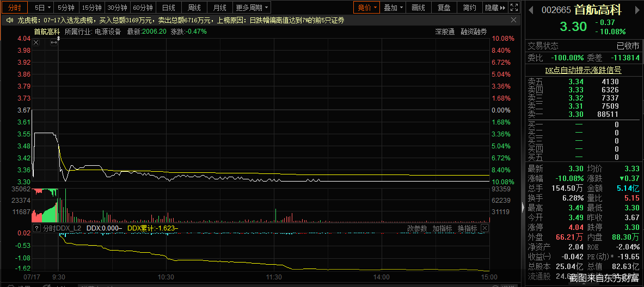Click the horizontal stretch arrows icon in chart
This screenshot has height=287, width=644.
[x=54, y=42]
